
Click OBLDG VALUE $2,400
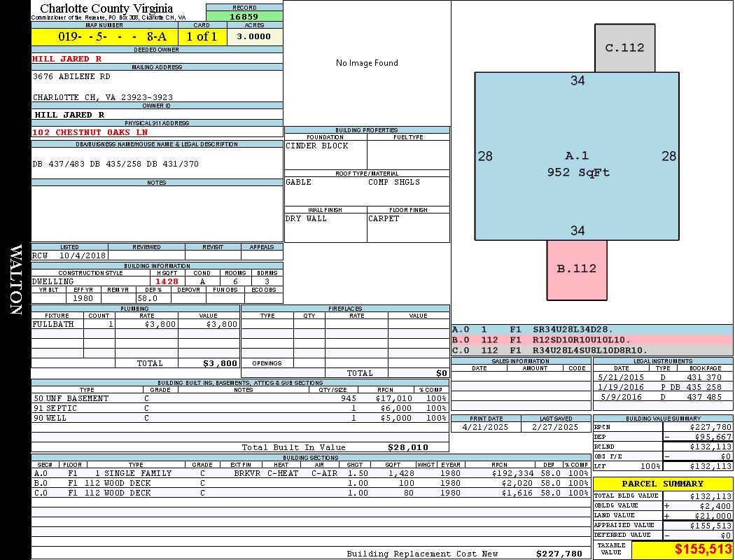tap(715, 506)
